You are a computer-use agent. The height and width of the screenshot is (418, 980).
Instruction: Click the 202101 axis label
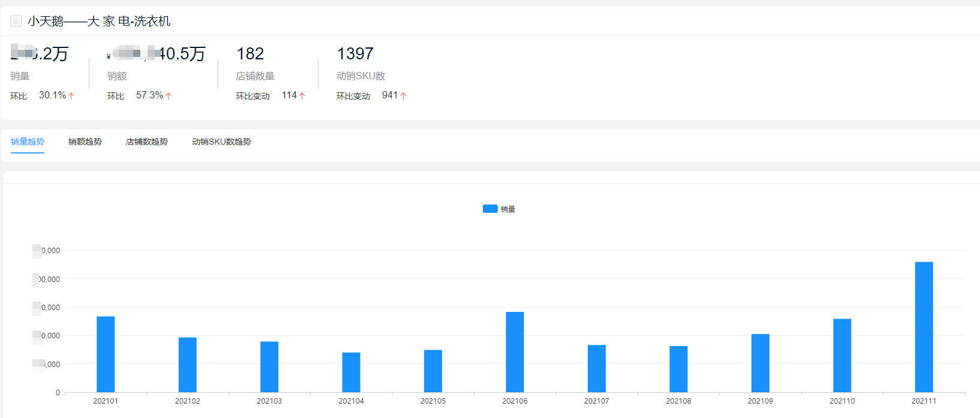click(x=106, y=401)
